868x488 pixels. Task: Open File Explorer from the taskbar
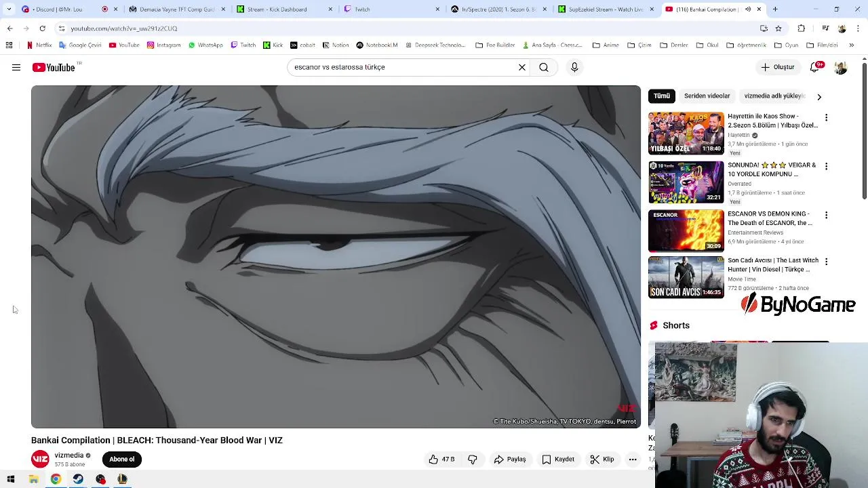(33, 479)
